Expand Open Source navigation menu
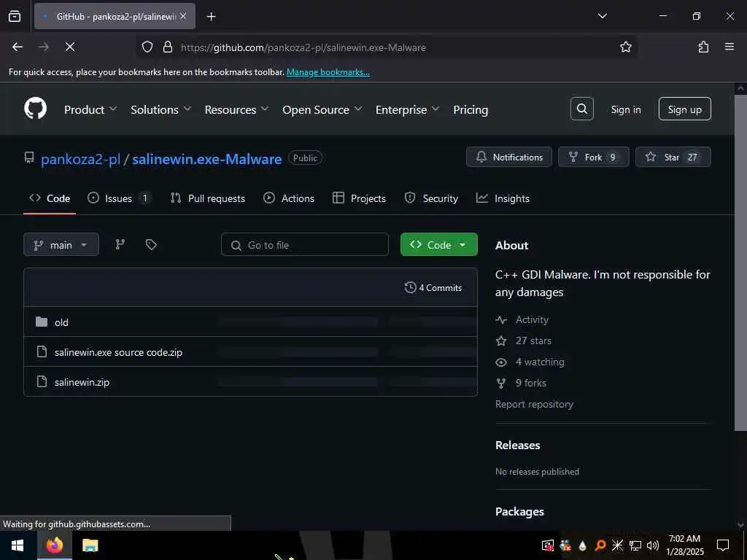747x560 pixels. [x=322, y=109]
